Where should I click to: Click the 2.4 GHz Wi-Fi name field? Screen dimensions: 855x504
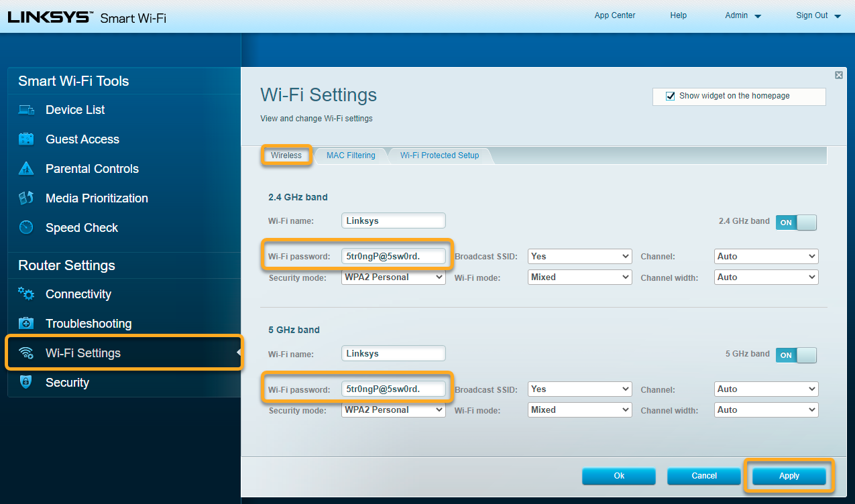(394, 220)
